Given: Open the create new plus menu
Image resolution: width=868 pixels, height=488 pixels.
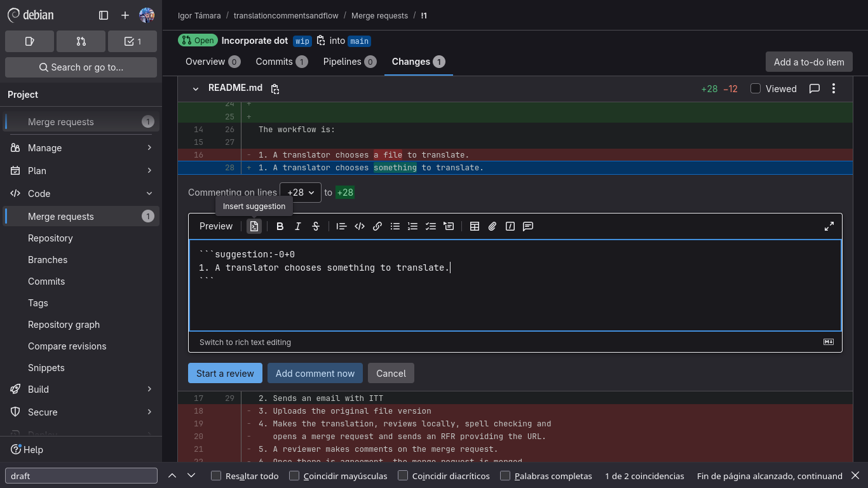Looking at the screenshot, I should pyautogui.click(x=125, y=15).
